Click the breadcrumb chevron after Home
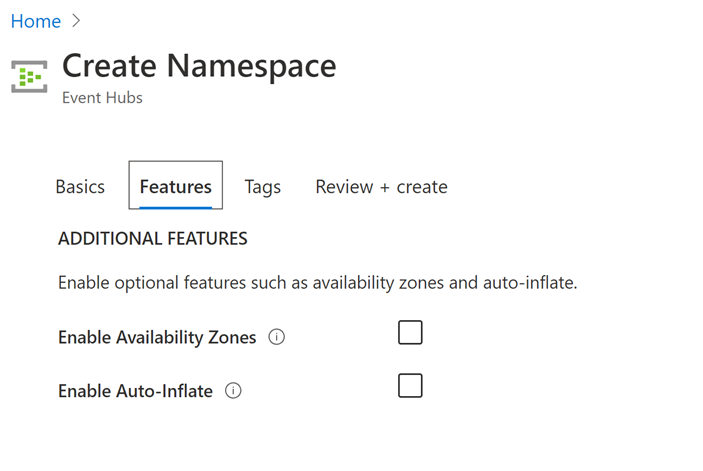 [x=77, y=21]
